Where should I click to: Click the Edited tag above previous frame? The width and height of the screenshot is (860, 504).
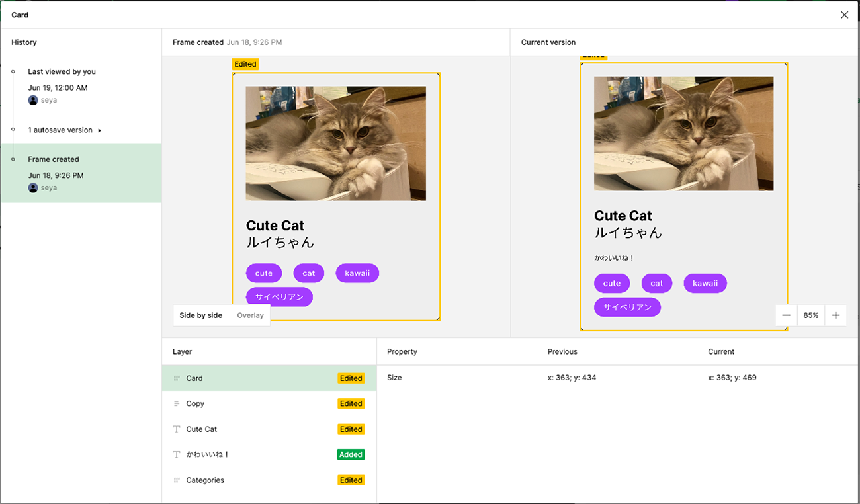point(245,64)
